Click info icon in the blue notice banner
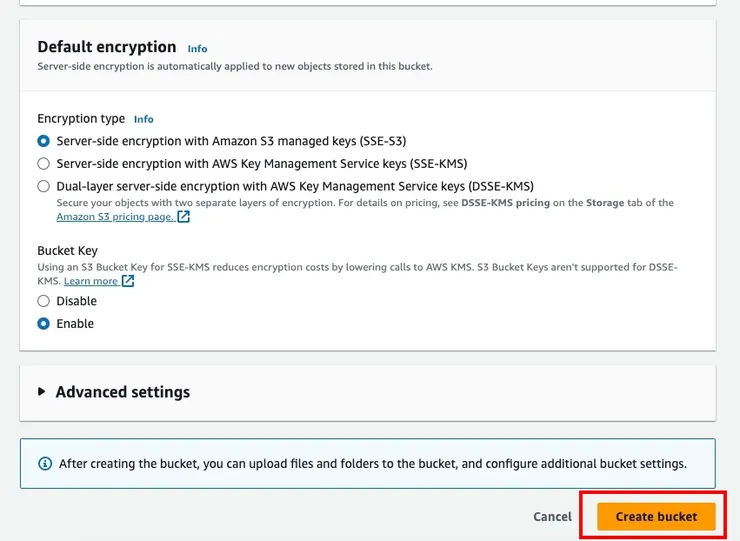740x541 pixels. (45, 464)
